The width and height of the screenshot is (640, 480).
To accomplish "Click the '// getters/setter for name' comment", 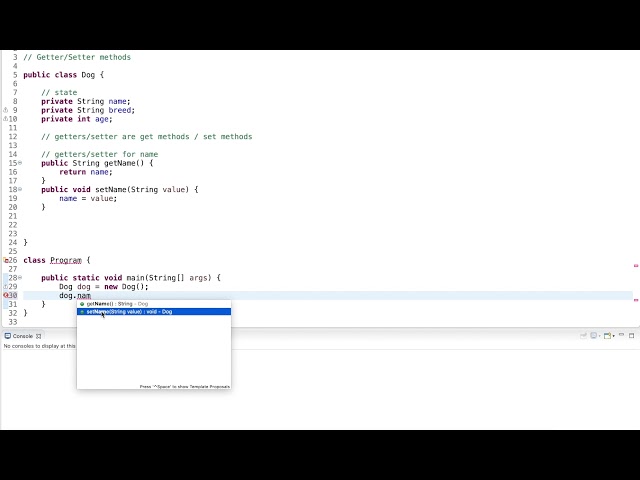I will pyautogui.click(x=100, y=154).
